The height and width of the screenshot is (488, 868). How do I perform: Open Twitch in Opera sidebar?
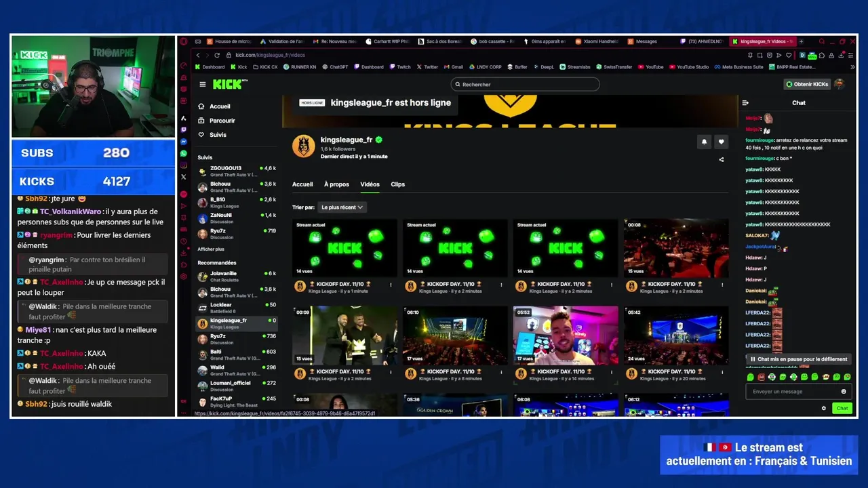[184, 129]
